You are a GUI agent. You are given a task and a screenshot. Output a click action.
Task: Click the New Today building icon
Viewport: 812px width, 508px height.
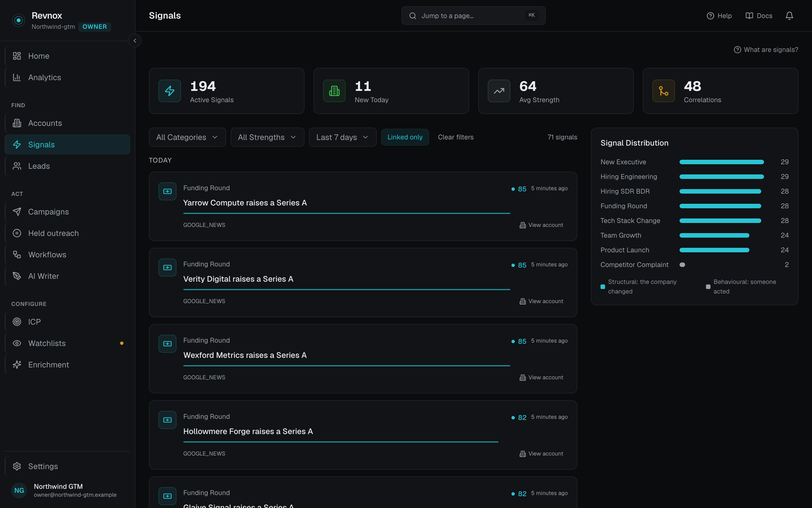[334, 91]
